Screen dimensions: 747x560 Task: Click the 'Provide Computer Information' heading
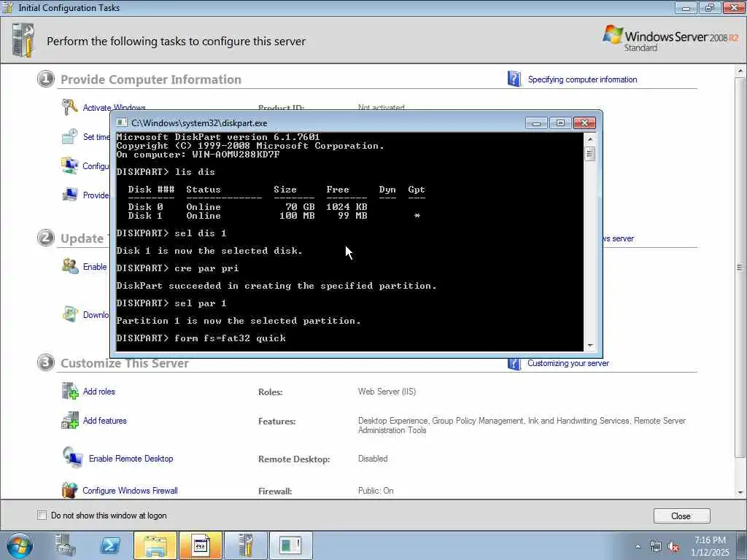point(151,79)
